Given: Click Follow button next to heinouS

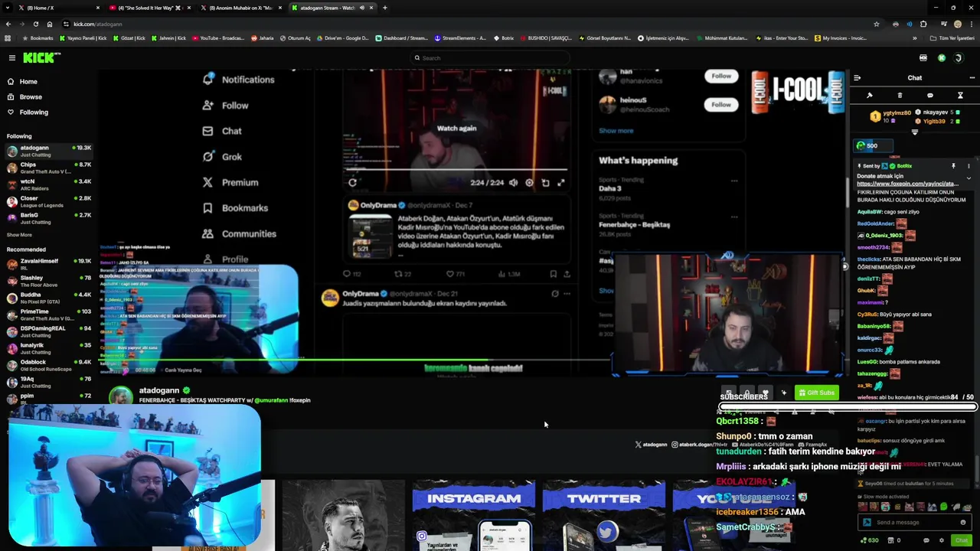Looking at the screenshot, I should pyautogui.click(x=721, y=104).
